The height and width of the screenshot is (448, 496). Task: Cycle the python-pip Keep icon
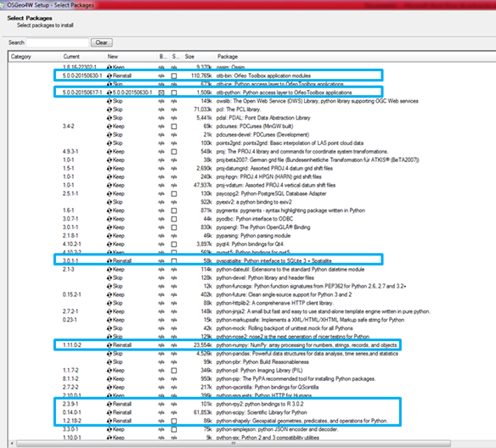pyautogui.click(x=110, y=378)
